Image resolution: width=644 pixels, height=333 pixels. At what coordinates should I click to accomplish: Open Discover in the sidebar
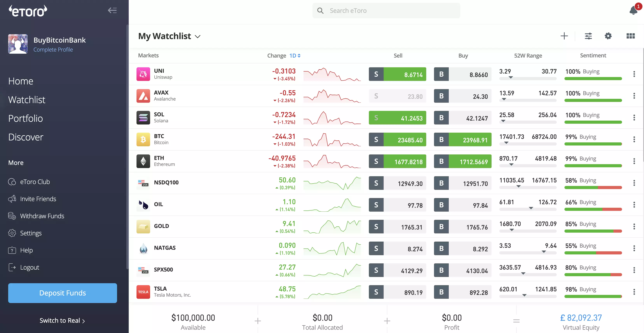[25, 137]
